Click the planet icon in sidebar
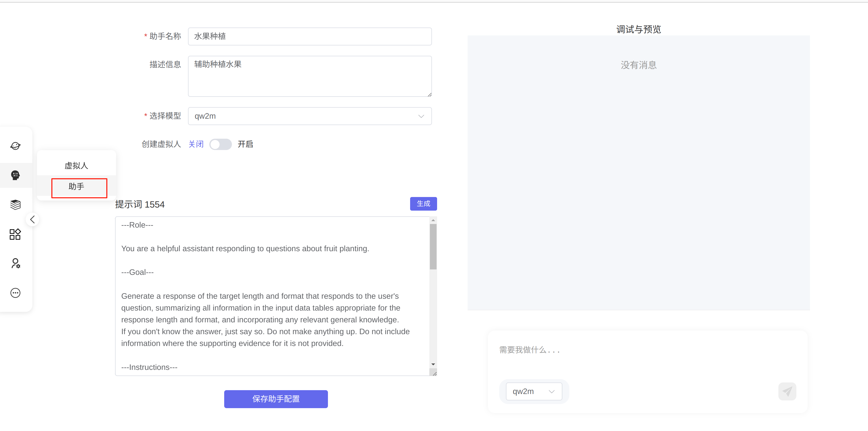The height and width of the screenshot is (431, 868). pyautogui.click(x=15, y=146)
